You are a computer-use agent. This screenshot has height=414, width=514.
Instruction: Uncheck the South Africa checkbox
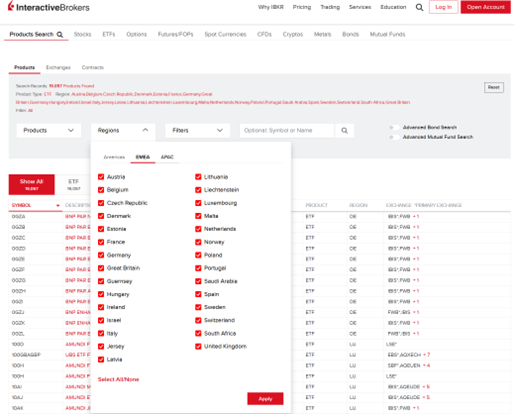pos(198,333)
